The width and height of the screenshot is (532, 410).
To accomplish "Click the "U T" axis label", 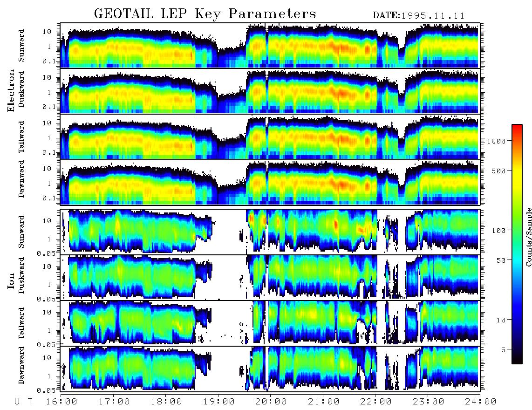I will coord(23,402).
